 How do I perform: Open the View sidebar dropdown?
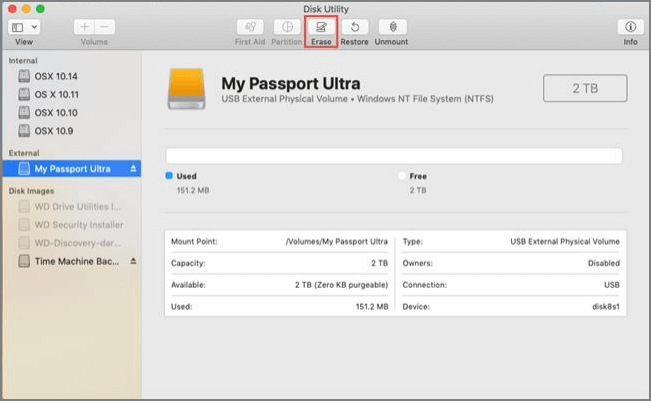pyautogui.click(x=24, y=27)
